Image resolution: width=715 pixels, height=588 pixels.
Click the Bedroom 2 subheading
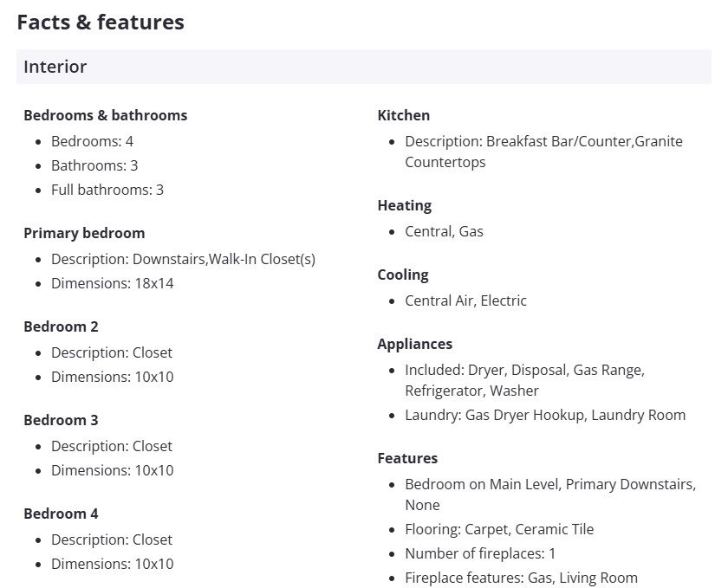[x=61, y=326]
